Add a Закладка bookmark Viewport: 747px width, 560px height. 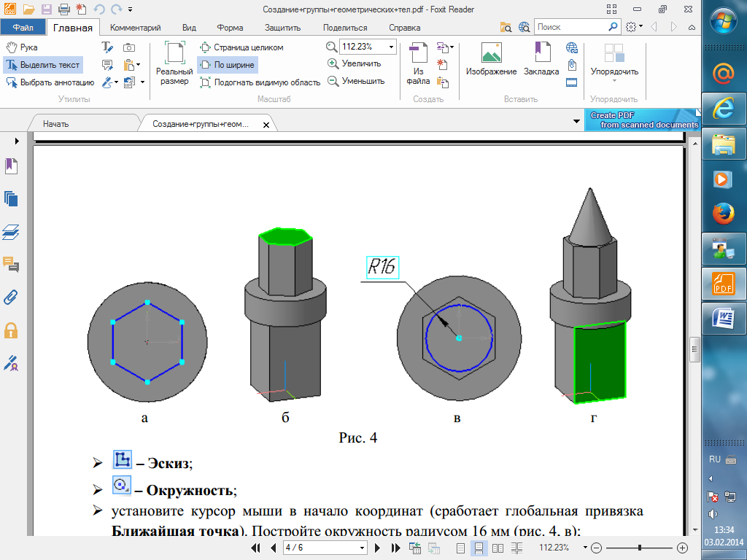click(541, 59)
